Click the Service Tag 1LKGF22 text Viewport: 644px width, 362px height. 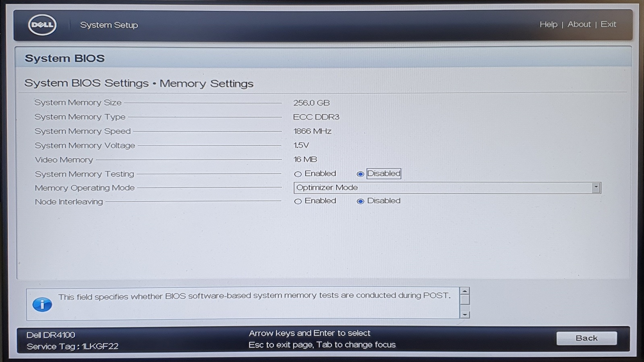[x=72, y=346]
